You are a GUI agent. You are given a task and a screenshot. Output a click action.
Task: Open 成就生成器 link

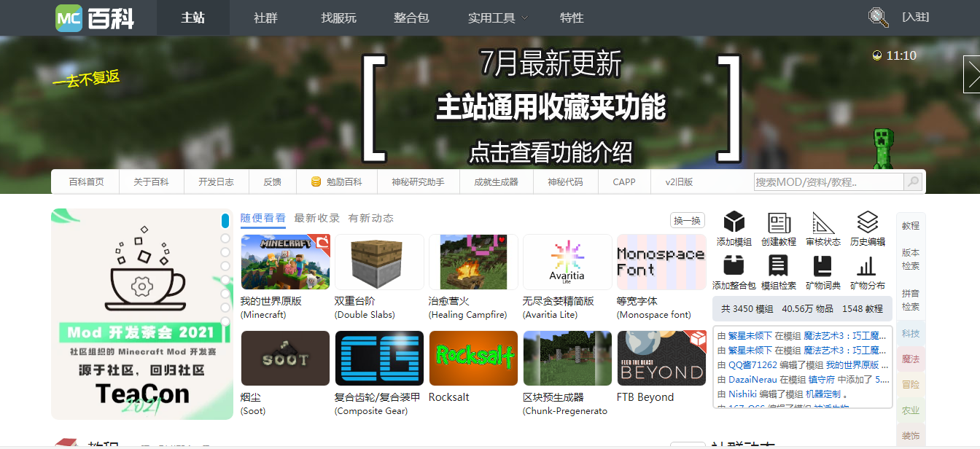point(496,181)
